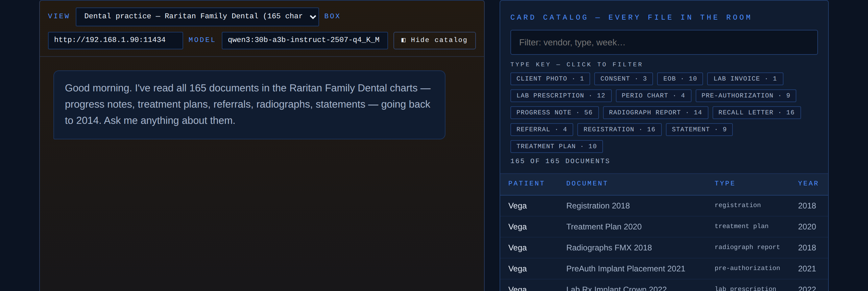Click the model name field
The height and width of the screenshot is (291, 868).
(305, 41)
